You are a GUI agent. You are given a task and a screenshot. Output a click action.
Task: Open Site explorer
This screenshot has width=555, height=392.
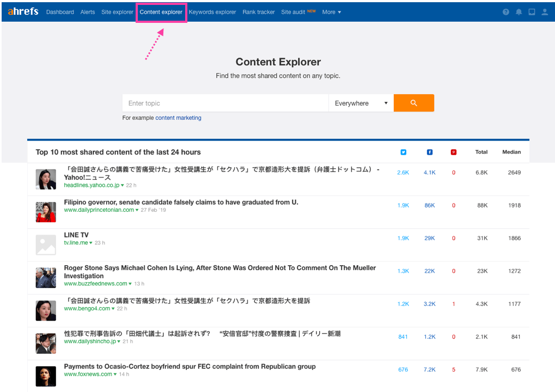117,12
